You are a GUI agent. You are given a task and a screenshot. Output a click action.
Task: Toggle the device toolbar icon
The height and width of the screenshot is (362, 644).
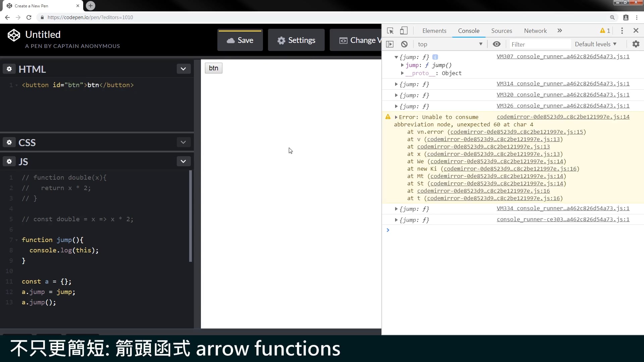click(404, 31)
